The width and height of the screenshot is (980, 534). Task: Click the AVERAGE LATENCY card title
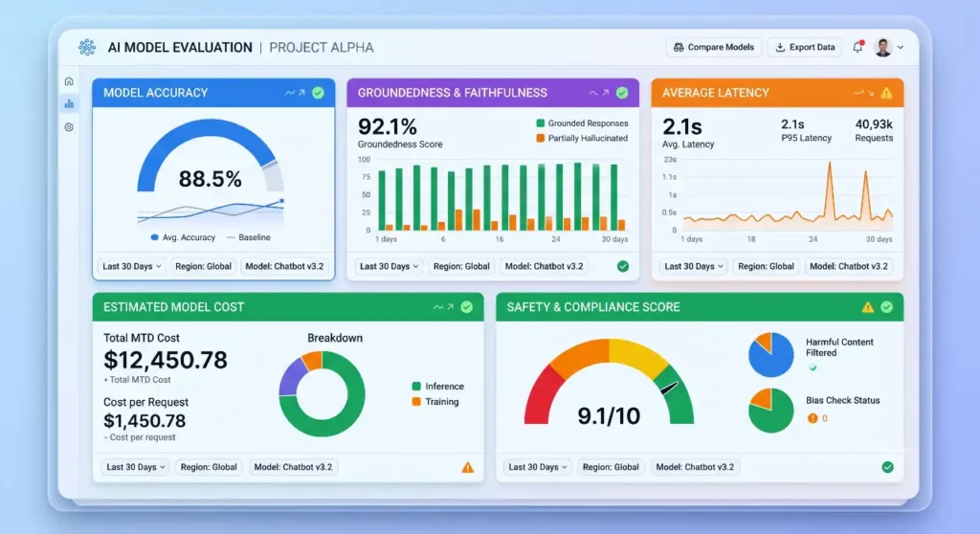tap(716, 93)
